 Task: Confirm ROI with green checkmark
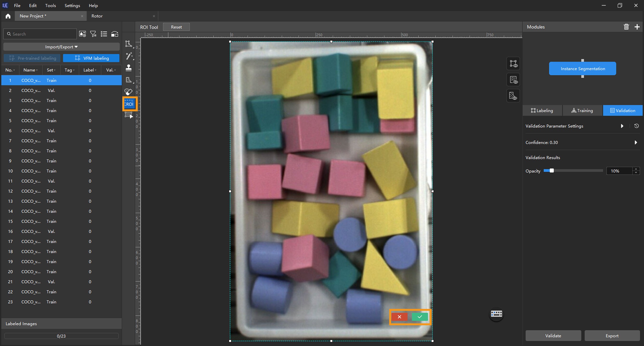pyautogui.click(x=420, y=317)
